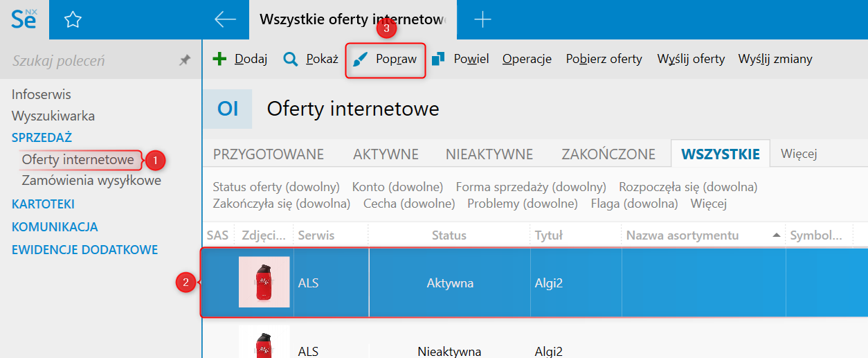
Task: Expand the KARTOTEKI section
Action: click(43, 204)
